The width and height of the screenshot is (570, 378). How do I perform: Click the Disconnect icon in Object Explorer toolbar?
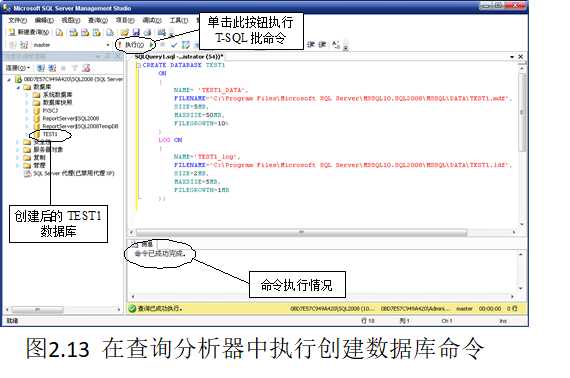point(52,68)
